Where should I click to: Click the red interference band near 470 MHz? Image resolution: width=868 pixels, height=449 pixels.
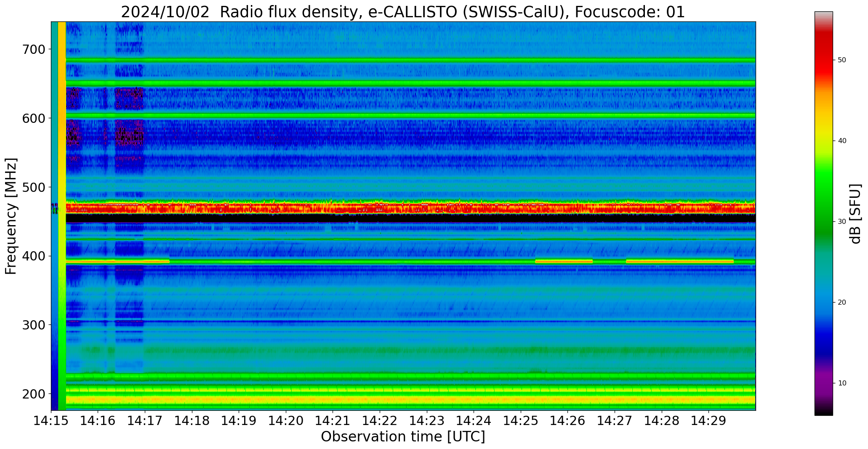(410, 208)
